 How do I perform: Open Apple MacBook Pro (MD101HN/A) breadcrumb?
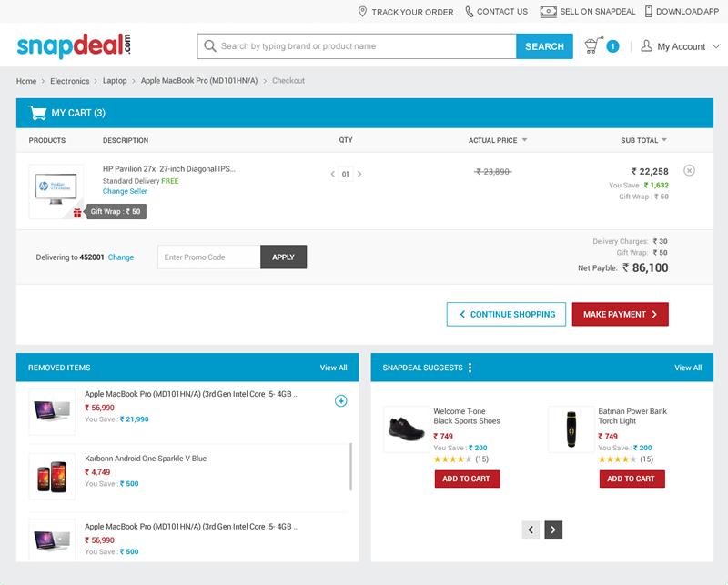(199, 81)
